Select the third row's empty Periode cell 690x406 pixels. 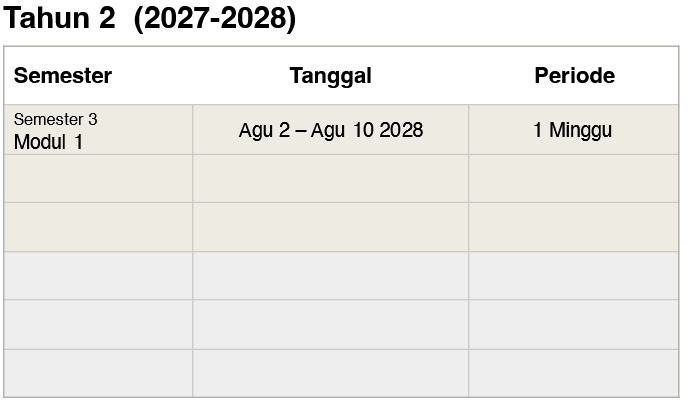[573, 227]
